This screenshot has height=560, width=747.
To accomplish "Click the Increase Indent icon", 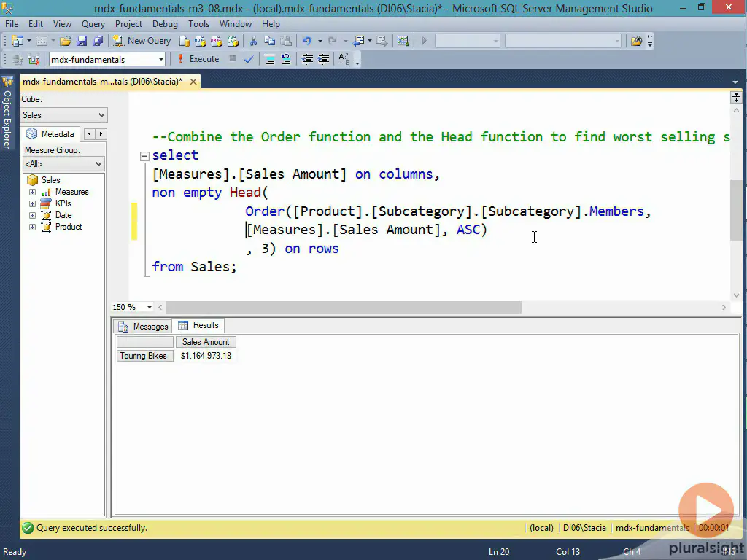I will (x=322, y=59).
